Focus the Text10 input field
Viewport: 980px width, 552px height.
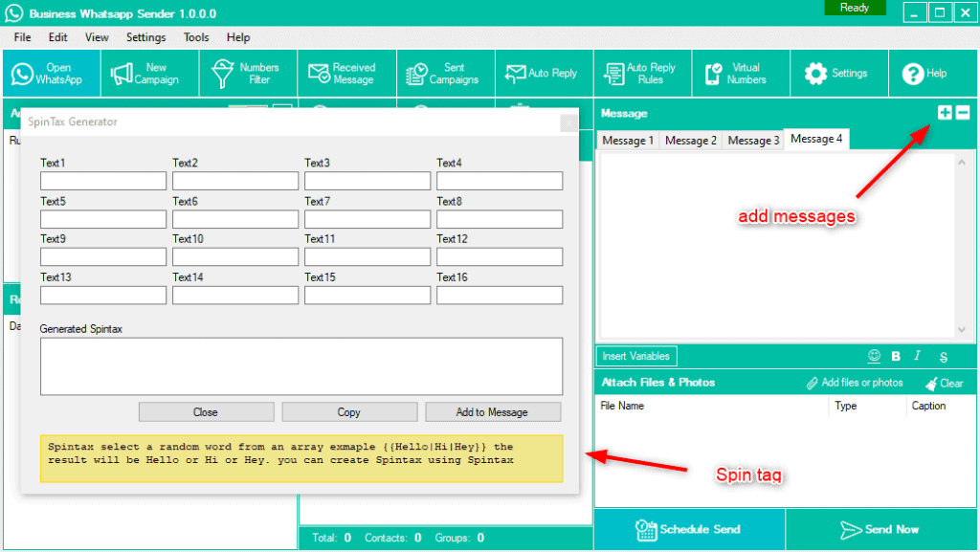[x=235, y=256]
